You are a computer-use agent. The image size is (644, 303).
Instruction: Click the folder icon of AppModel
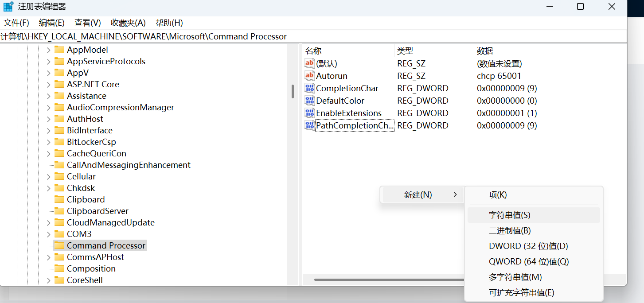(59, 50)
